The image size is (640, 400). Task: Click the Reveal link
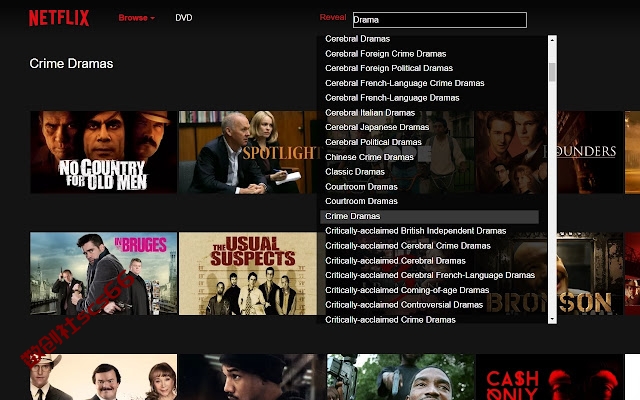tap(333, 18)
